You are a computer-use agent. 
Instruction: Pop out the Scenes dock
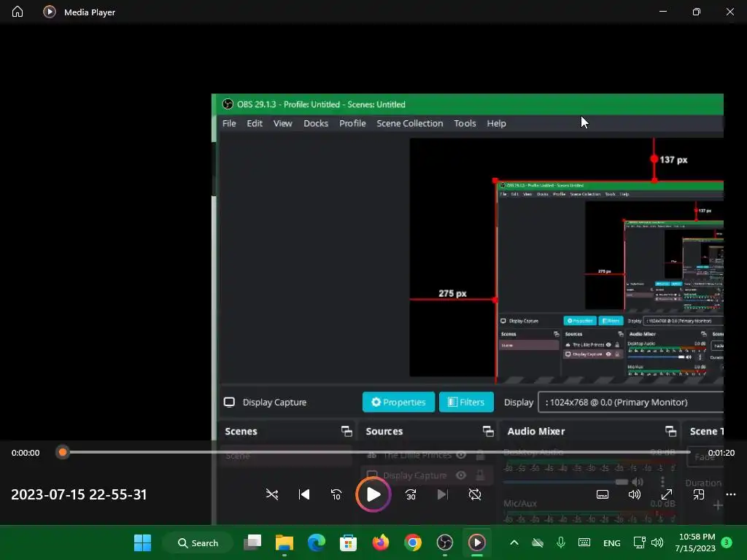347,432
